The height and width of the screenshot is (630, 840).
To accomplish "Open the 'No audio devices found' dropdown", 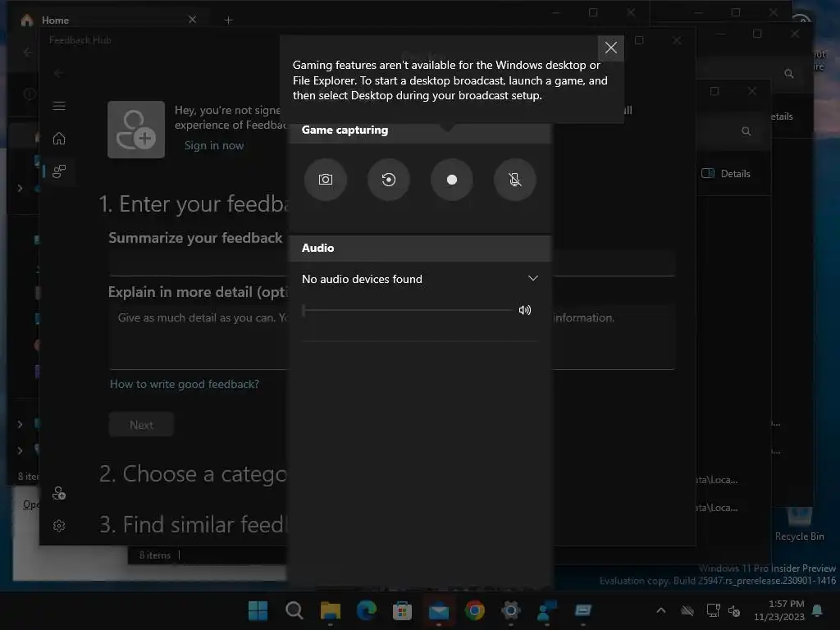I will coord(419,279).
